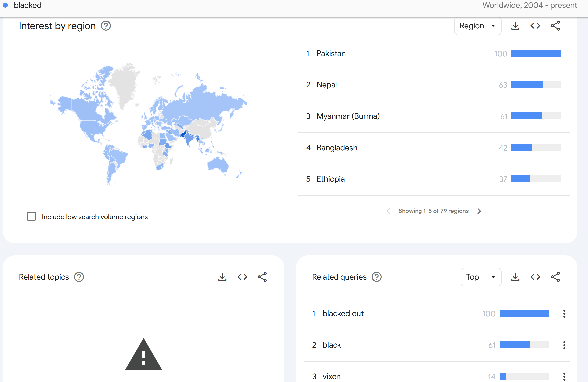
Task: Select Nepal in the region list
Action: point(327,85)
